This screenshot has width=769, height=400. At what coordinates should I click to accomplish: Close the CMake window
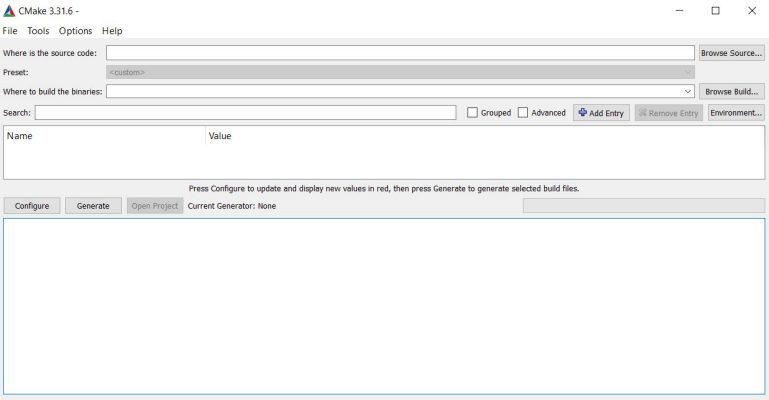(752, 11)
